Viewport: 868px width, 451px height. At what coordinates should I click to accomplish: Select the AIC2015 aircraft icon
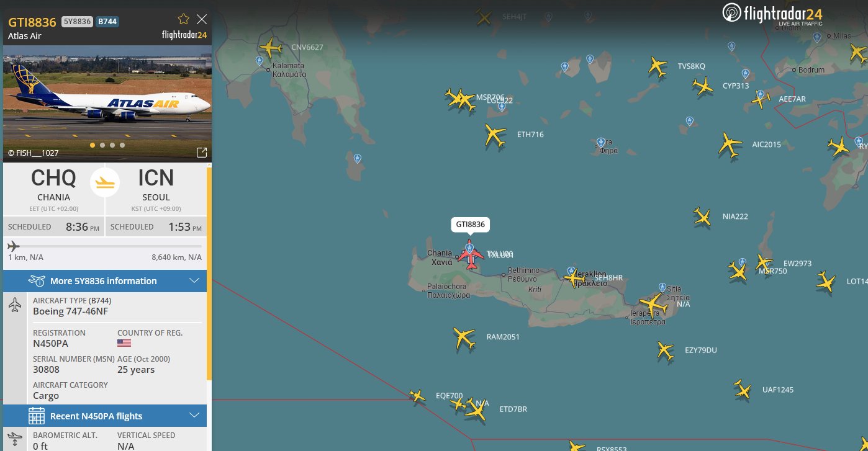(x=730, y=145)
